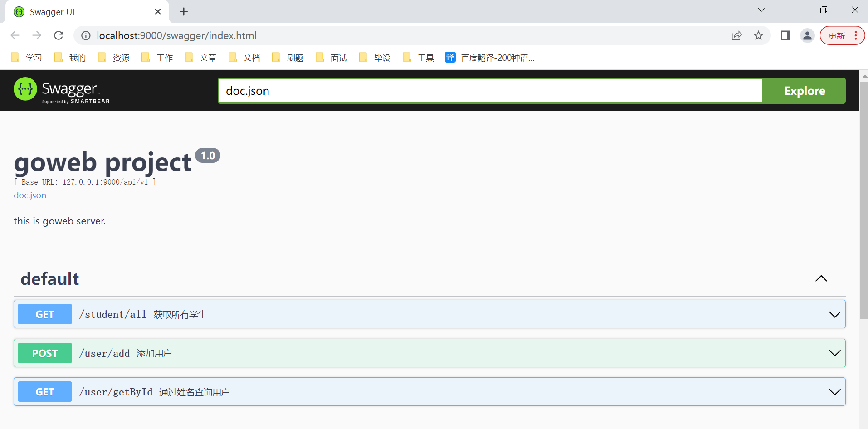Viewport: 868px width, 429px height.
Task: Open the user profile avatar icon
Action: tap(807, 35)
